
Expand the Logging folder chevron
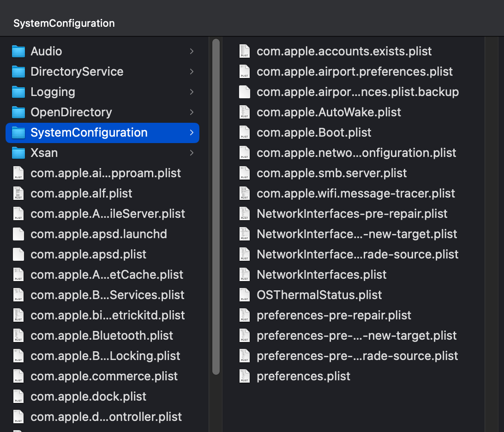click(192, 92)
